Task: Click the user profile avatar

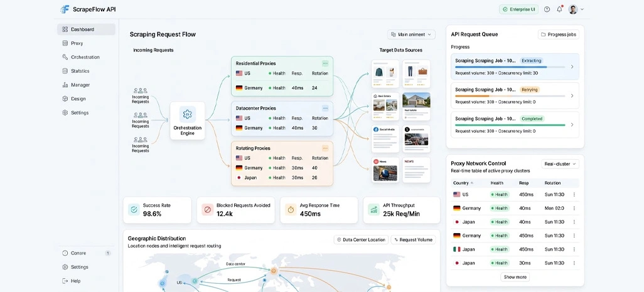Action: click(x=573, y=9)
